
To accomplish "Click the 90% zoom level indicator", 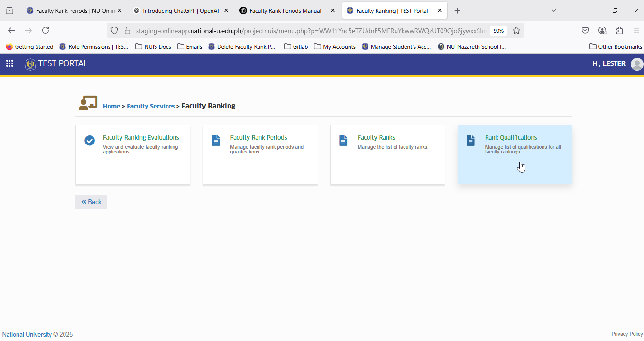I will tap(498, 31).
